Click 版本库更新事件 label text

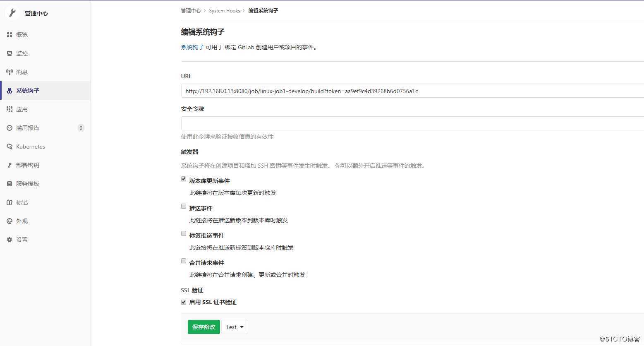click(209, 181)
